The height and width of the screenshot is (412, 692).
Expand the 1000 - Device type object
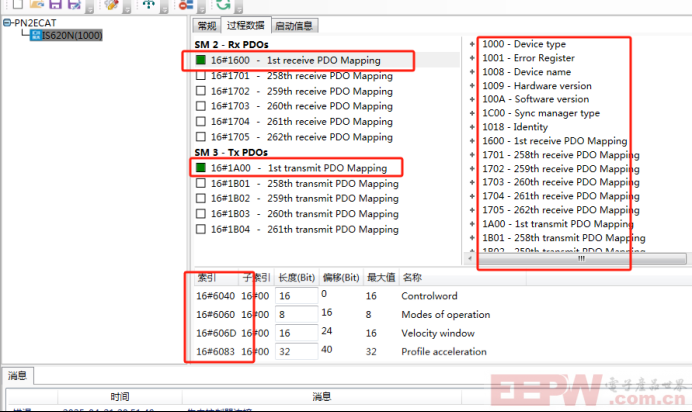(x=472, y=44)
